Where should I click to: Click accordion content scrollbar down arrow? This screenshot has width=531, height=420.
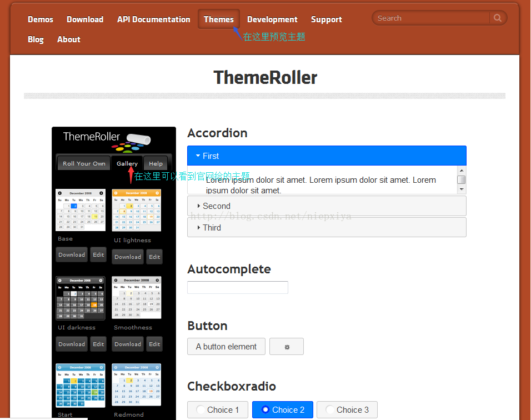(x=461, y=189)
